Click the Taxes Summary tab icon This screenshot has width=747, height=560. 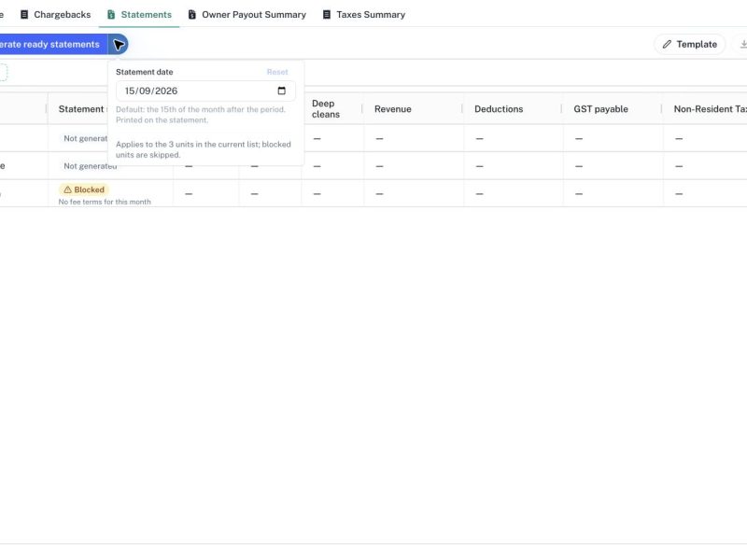pyautogui.click(x=326, y=15)
